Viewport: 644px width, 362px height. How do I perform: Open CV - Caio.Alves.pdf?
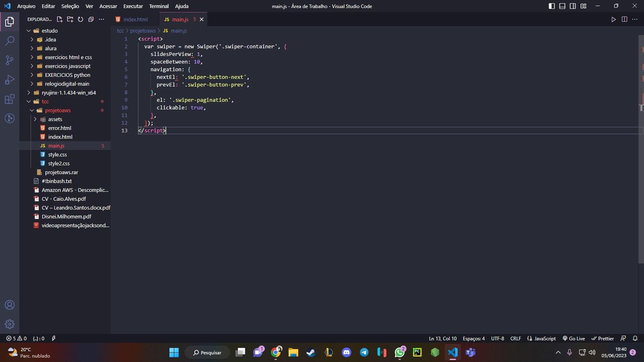pyautogui.click(x=64, y=199)
